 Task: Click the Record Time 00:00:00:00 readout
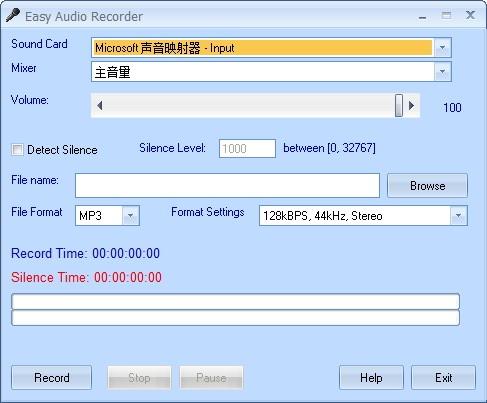[x=85, y=253]
